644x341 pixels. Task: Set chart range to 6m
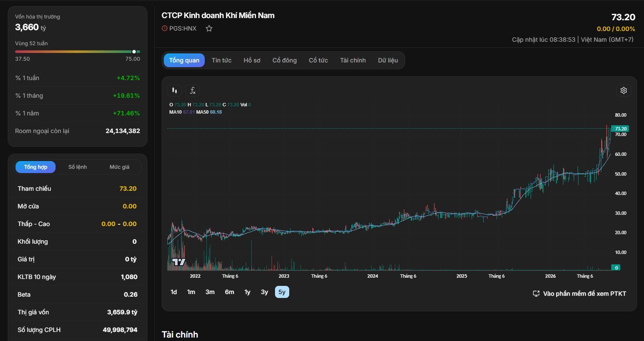229,292
